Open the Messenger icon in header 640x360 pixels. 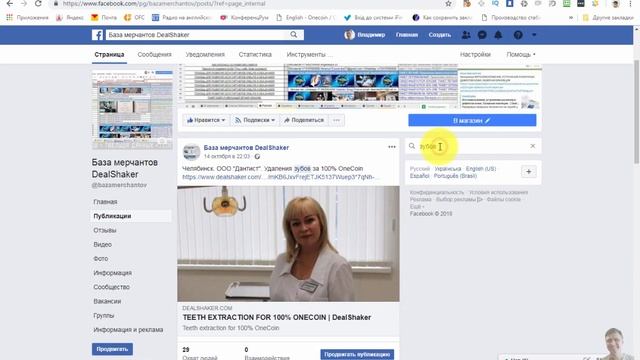click(x=482, y=35)
